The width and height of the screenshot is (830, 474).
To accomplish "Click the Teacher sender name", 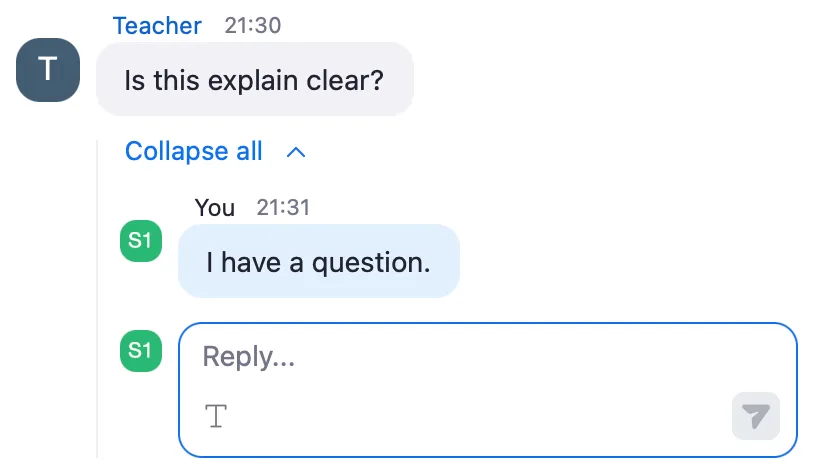I will pyautogui.click(x=157, y=26).
